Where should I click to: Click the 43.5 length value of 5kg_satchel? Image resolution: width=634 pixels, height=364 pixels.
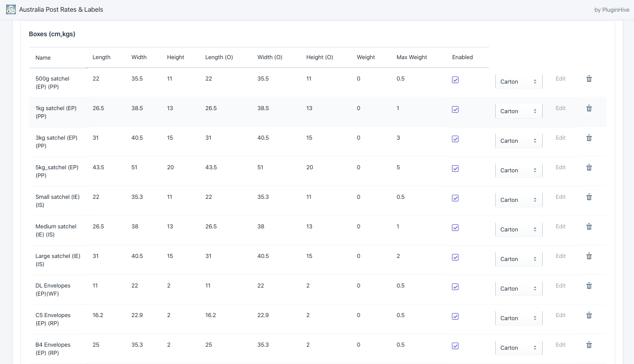(98, 167)
